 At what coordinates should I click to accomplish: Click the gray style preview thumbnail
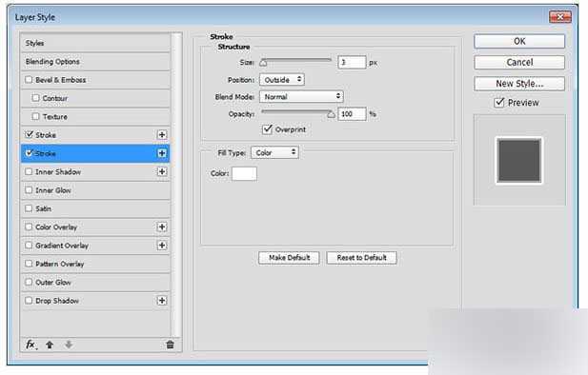[x=519, y=160]
